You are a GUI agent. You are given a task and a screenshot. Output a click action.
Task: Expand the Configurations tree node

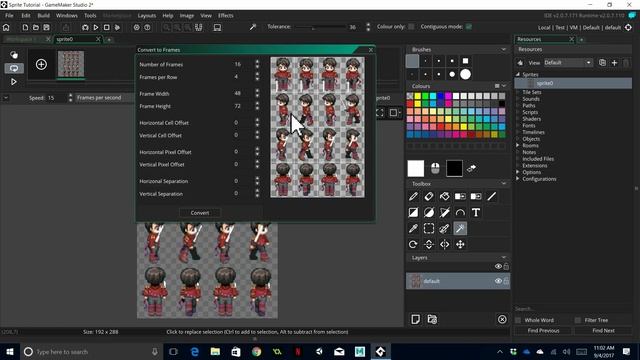(518, 179)
